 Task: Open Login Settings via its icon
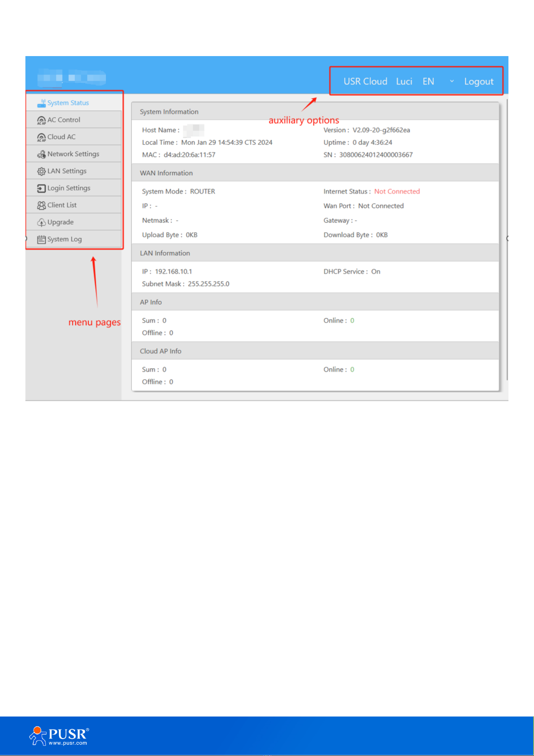(41, 188)
